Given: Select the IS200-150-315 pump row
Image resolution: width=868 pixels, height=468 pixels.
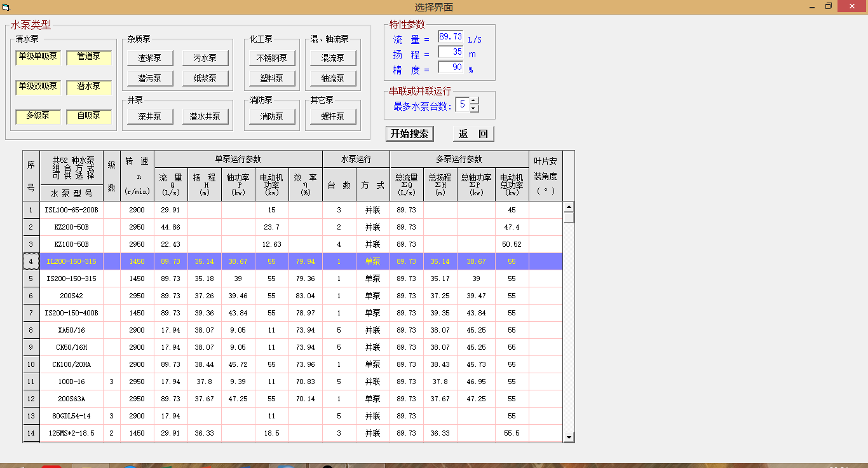Looking at the screenshot, I should click(71, 279).
